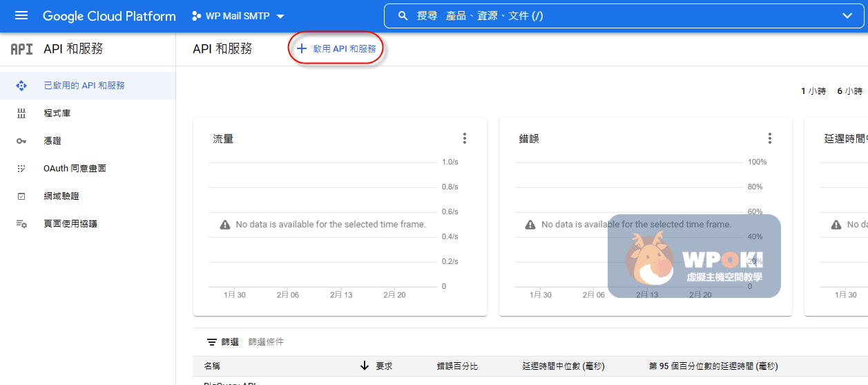Open the hamburger navigation menu

pyautogui.click(x=21, y=16)
